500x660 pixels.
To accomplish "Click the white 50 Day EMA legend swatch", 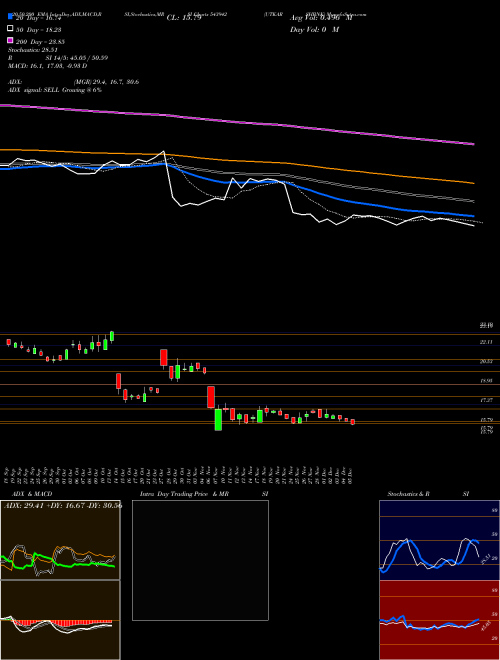I will tap(10, 29).
